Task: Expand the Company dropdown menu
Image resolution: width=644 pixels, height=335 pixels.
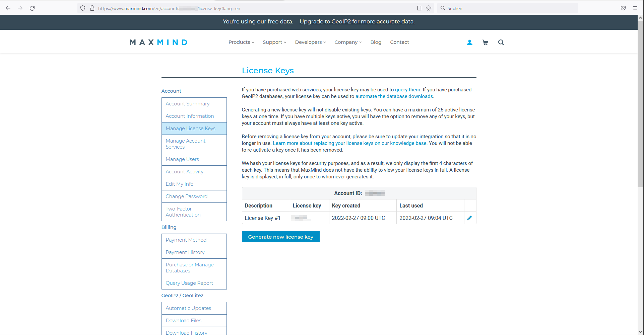Action: (x=348, y=42)
